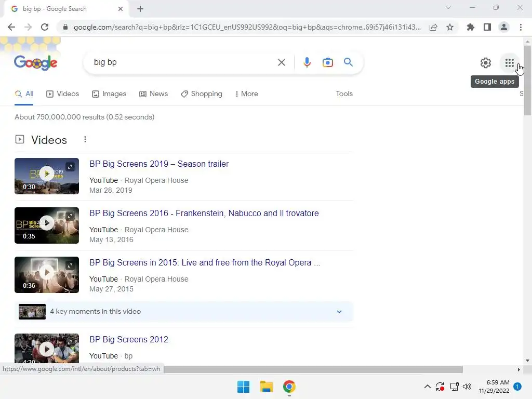Screen dimensions: 532x399
Task: Open the Google apps grid
Action: 509,63
